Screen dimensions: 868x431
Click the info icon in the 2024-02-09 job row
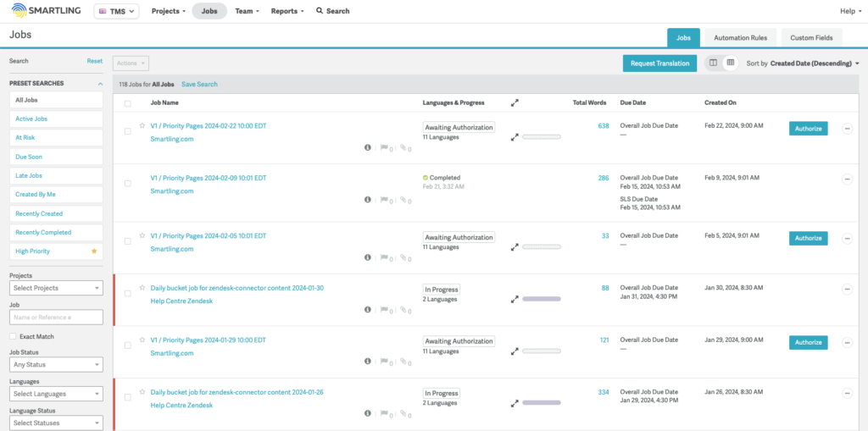367,200
